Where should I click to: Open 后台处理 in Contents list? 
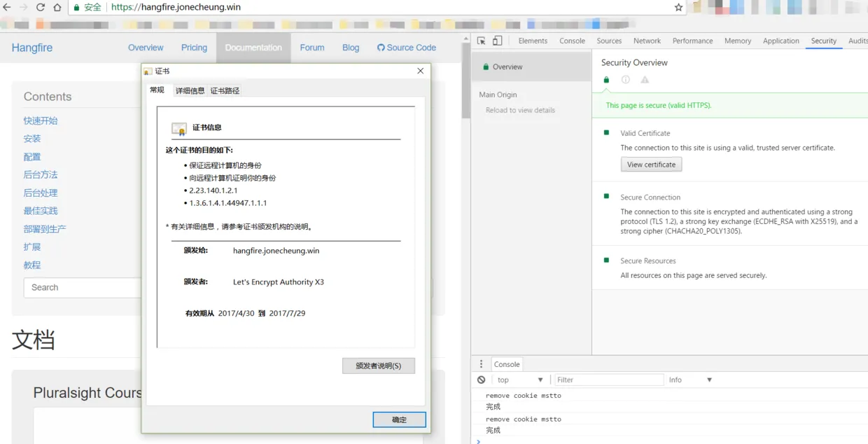pos(41,193)
